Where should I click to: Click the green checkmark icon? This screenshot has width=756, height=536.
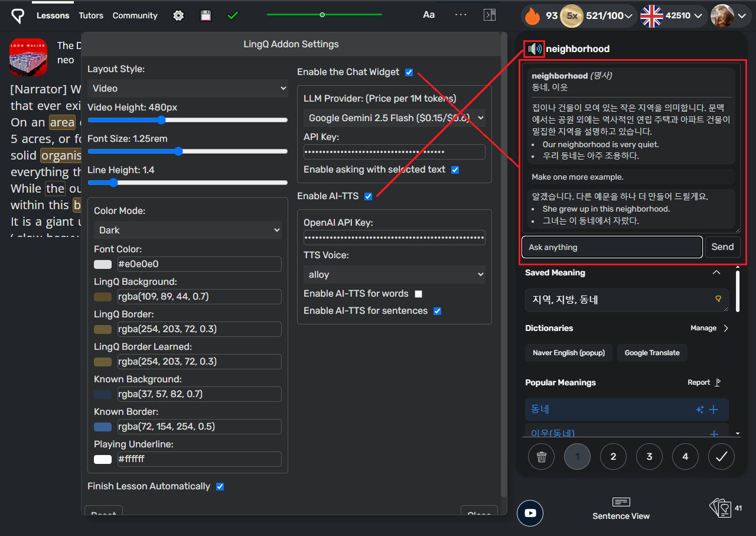(233, 15)
